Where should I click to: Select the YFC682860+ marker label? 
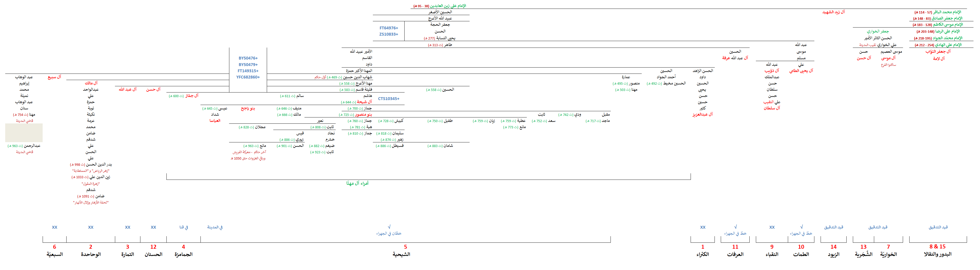tap(248, 77)
